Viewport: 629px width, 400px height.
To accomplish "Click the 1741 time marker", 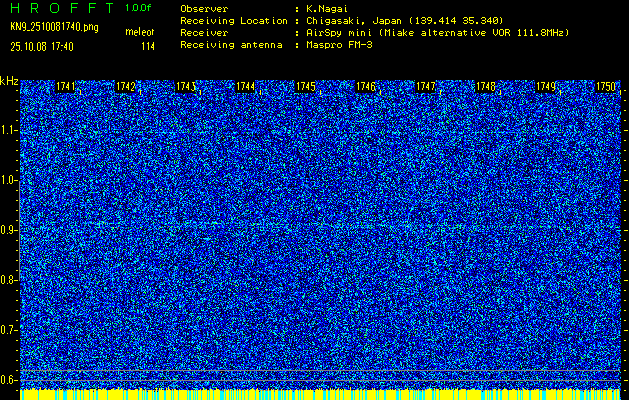I will coord(67,87).
